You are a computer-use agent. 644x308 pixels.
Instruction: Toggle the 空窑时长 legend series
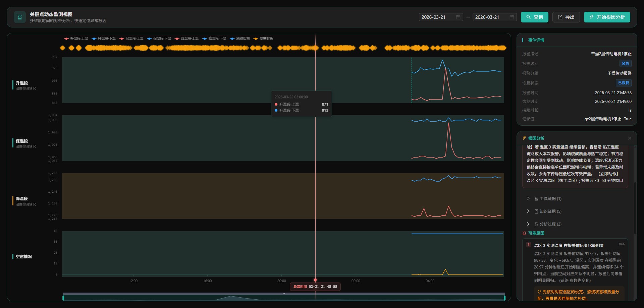coord(263,39)
